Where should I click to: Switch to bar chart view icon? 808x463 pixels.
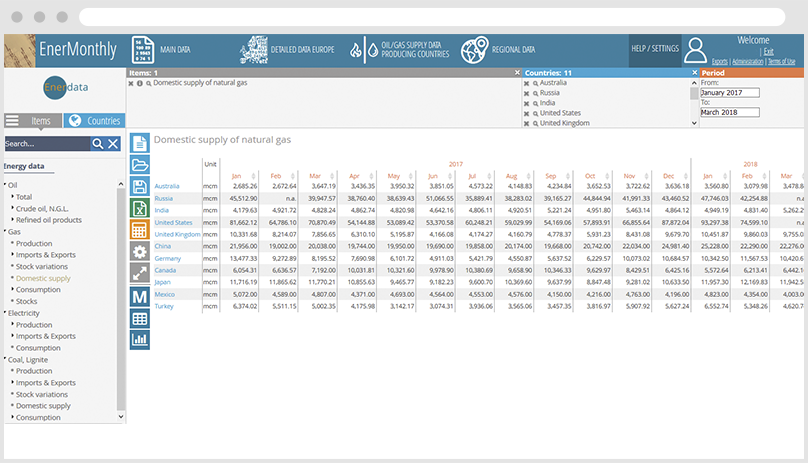pos(139,339)
